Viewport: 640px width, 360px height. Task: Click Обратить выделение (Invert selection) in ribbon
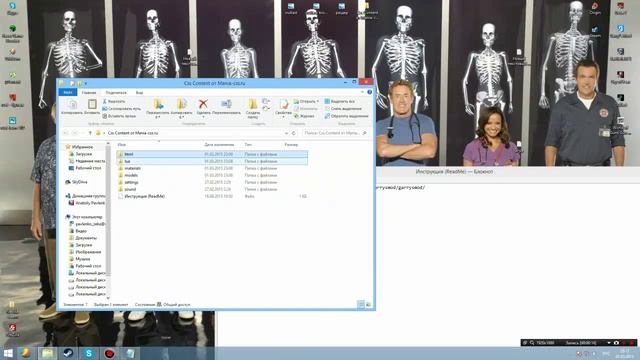[x=347, y=116]
